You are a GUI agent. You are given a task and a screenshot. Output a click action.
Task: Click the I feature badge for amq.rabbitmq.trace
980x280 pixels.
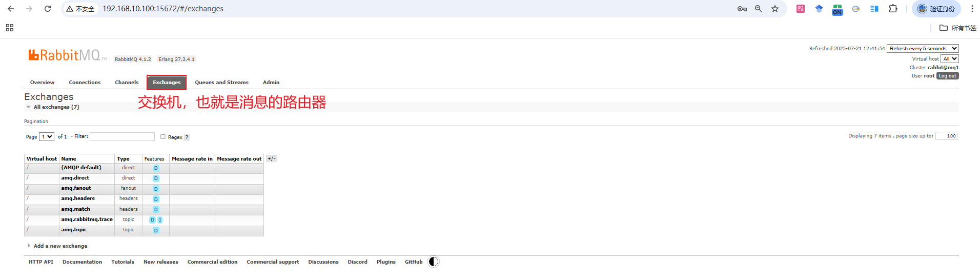(160, 220)
